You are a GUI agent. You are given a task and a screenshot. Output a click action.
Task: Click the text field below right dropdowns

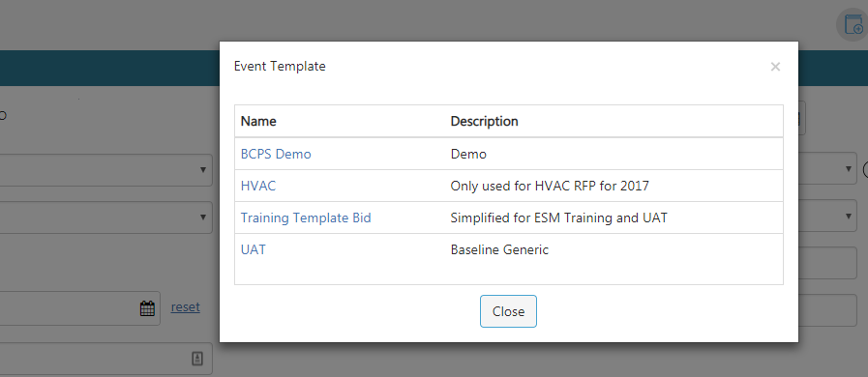coord(827,263)
